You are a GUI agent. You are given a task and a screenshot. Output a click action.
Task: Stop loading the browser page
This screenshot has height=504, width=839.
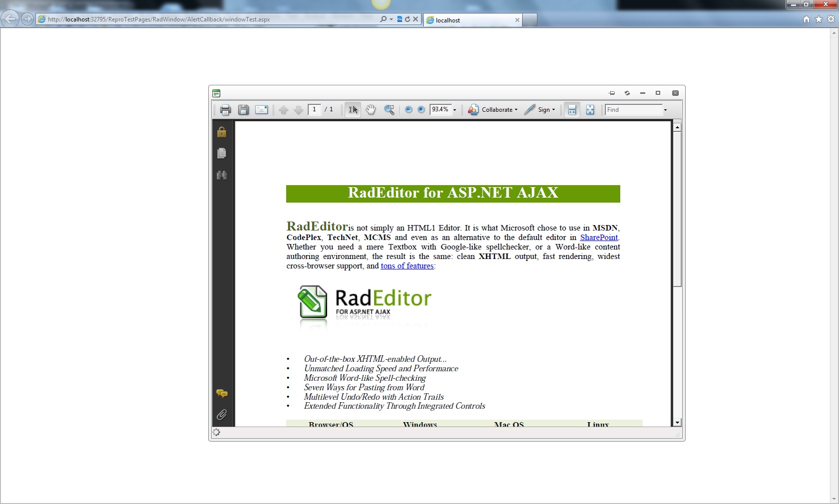pos(416,19)
